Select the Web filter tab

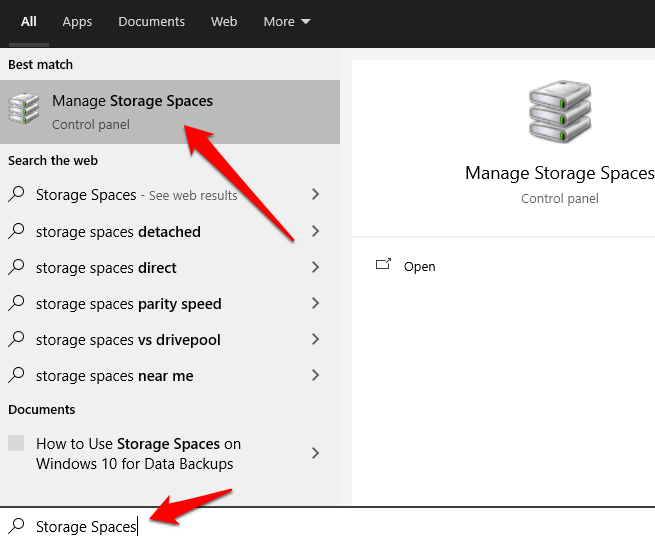224,22
